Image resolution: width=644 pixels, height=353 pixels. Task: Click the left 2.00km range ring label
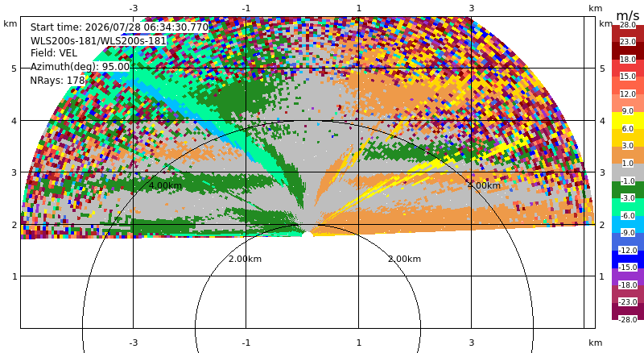coord(245,259)
